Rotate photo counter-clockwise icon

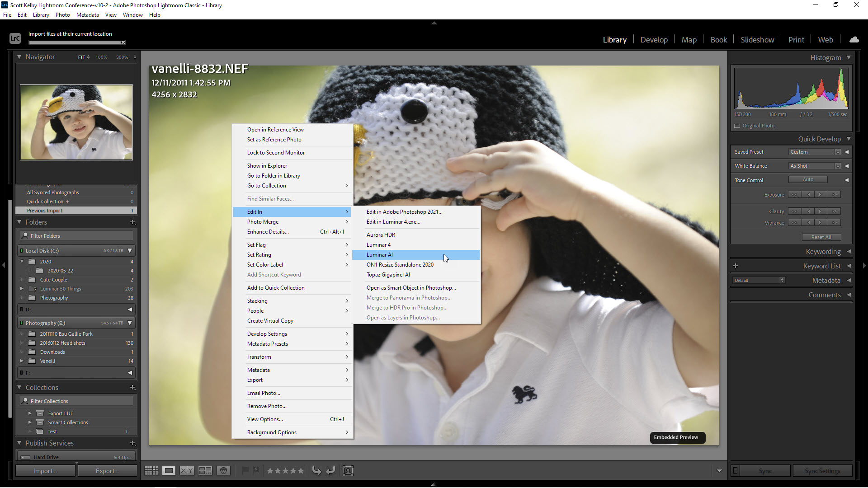[316, 471]
